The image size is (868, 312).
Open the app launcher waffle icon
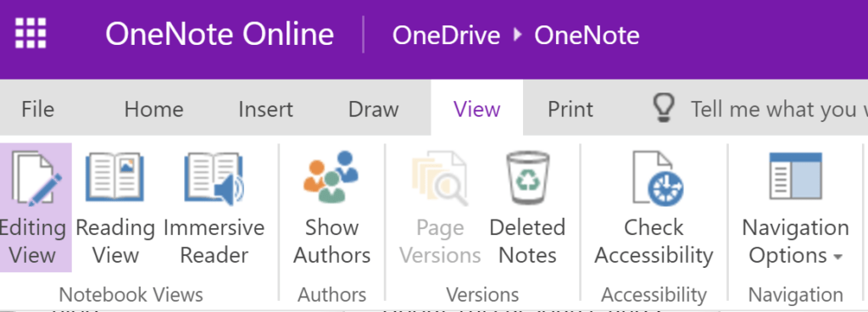pyautogui.click(x=31, y=33)
